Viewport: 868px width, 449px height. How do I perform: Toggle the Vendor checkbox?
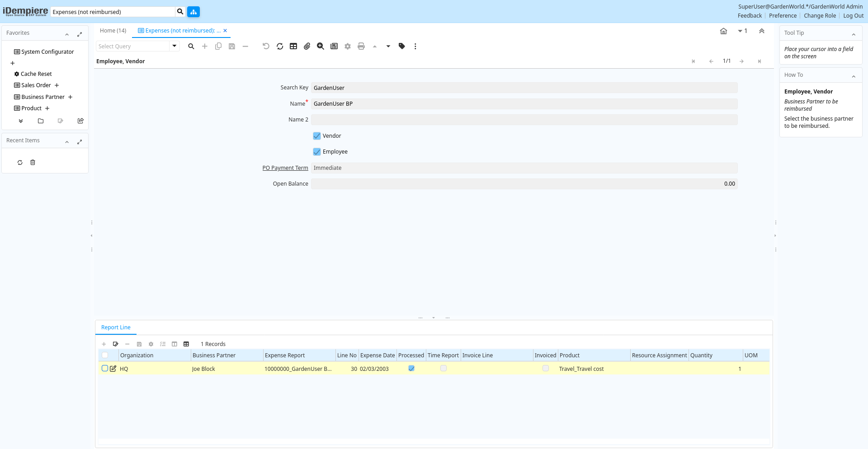[317, 136]
